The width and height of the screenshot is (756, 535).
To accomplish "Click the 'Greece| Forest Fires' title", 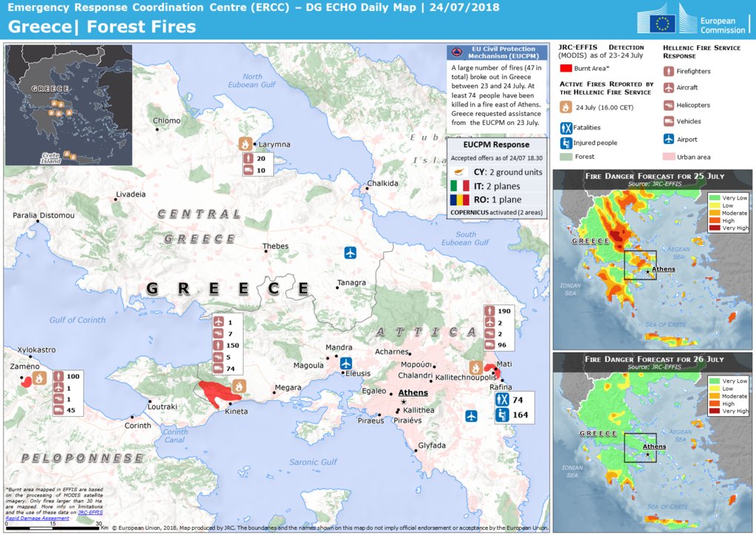I will click(x=102, y=27).
